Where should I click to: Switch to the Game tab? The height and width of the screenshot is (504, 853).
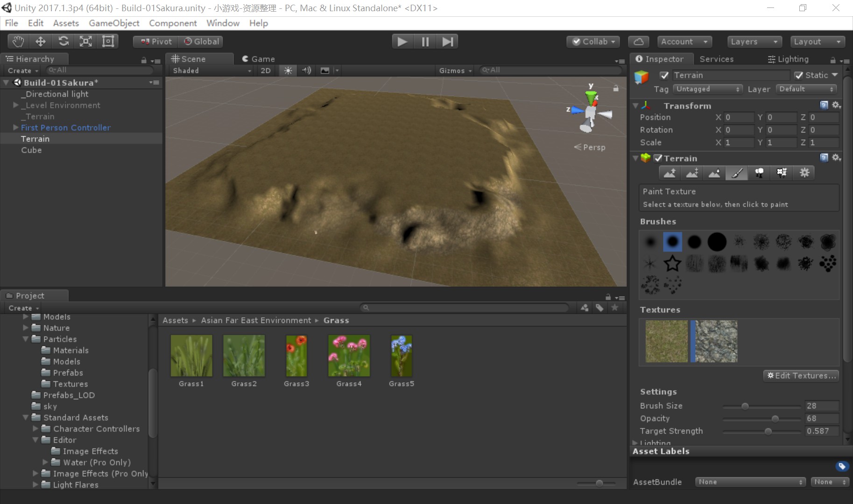[259, 59]
